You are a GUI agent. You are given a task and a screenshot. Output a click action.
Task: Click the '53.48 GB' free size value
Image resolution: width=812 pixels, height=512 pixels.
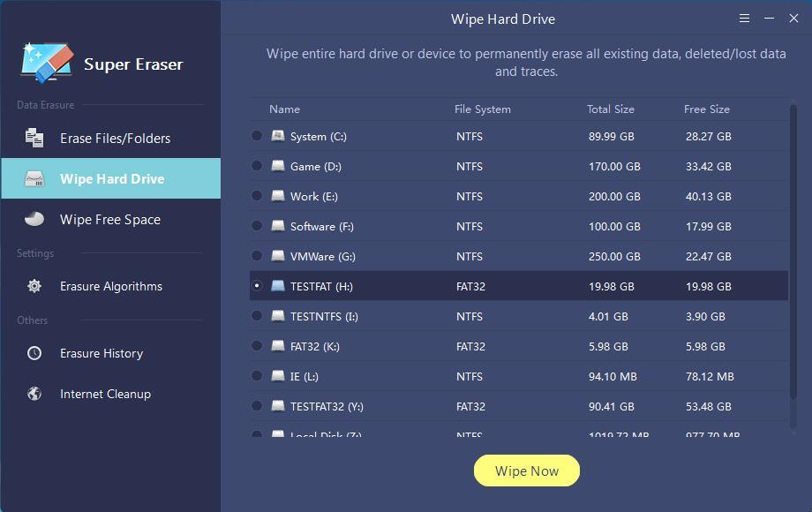(x=709, y=406)
